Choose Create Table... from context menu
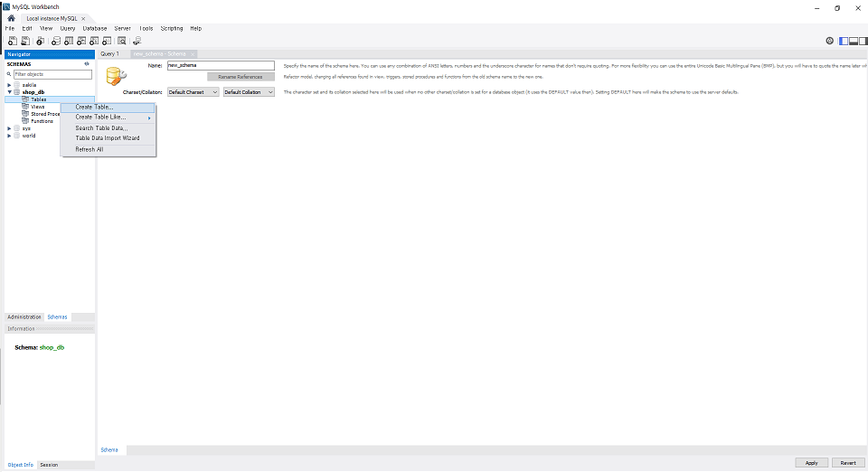Viewport: 868px width, 472px height. click(x=108, y=108)
